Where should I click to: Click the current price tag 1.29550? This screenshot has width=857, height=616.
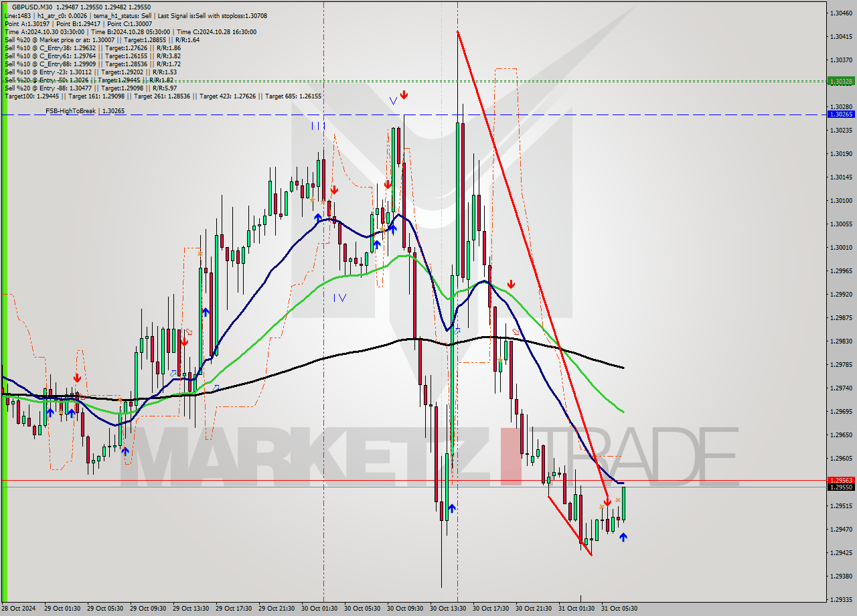(841, 487)
